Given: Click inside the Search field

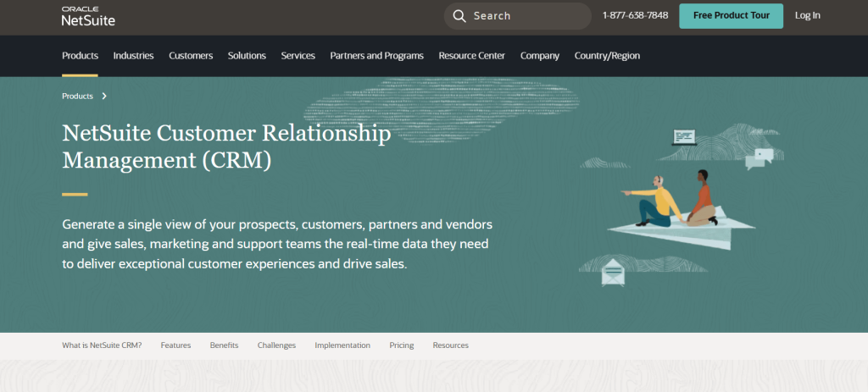Looking at the screenshot, I should [518, 16].
